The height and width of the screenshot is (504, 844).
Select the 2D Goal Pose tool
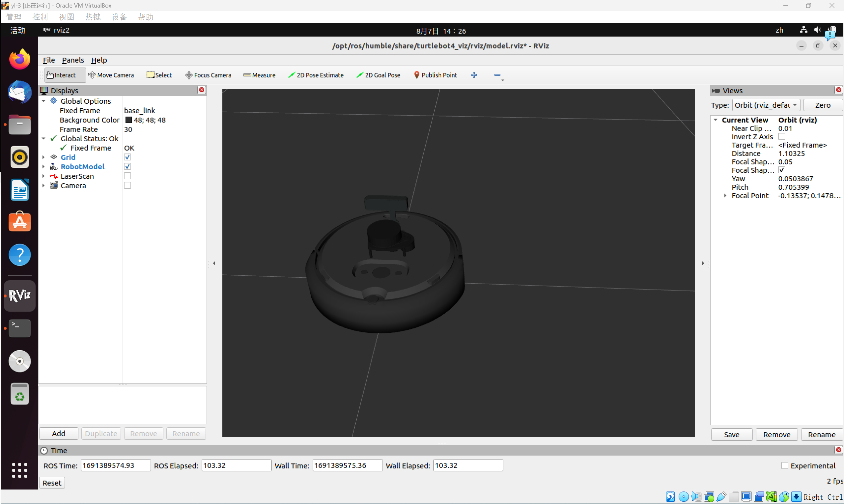379,75
